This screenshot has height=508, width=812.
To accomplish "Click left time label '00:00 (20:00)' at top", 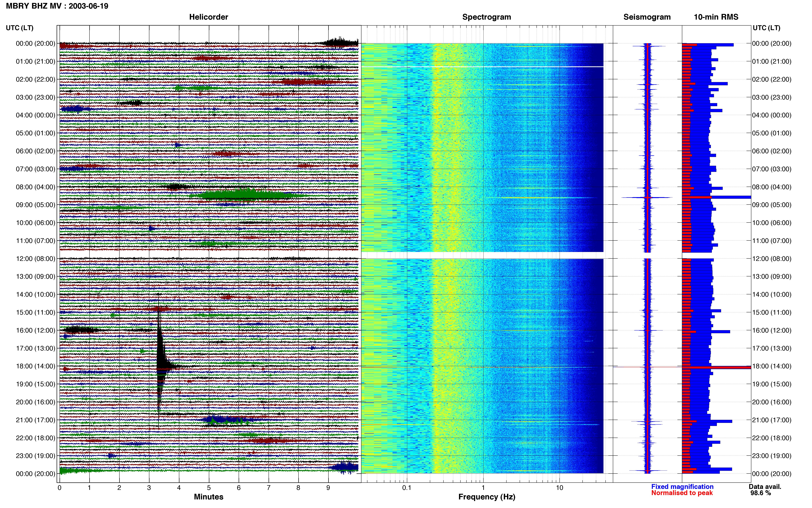I will (x=36, y=43).
